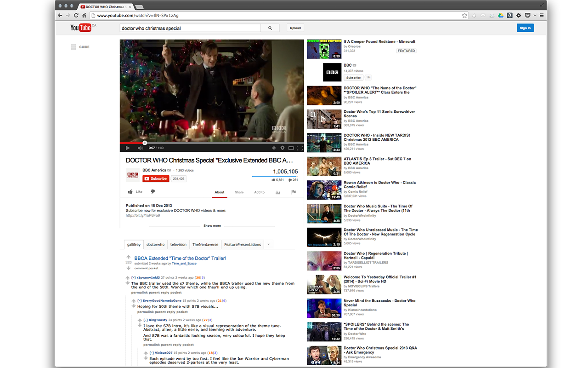Click the video progress bar scrubber
This screenshot has height=368, width=588.
(x=145, y=143)
